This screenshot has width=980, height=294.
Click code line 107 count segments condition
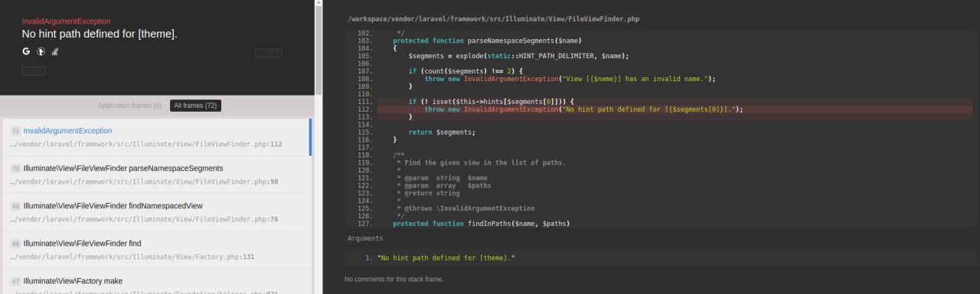[x=465, y=71]
